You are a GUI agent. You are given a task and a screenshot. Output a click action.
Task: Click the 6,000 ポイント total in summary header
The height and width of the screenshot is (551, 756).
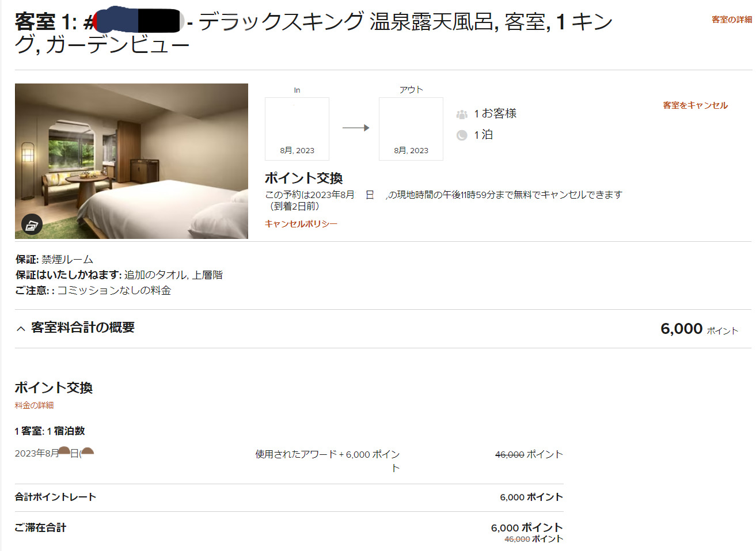pos(699,329)
